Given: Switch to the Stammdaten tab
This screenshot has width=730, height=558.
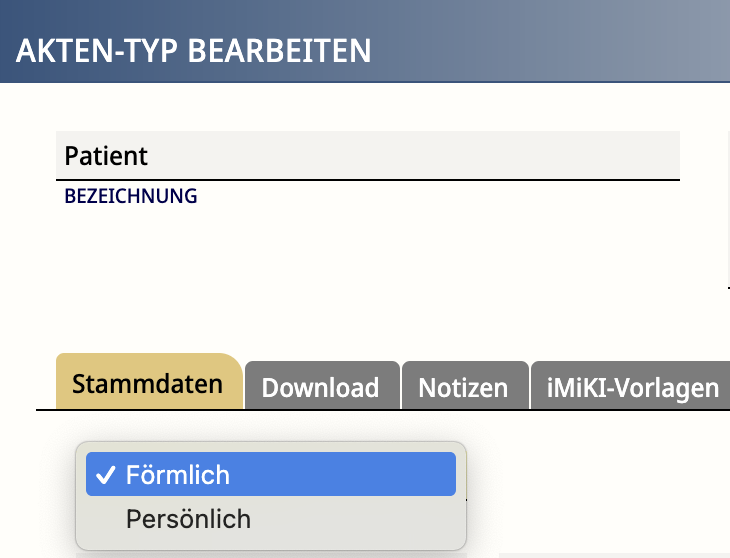Looking at the screenshot, I should tap(148, 384).
